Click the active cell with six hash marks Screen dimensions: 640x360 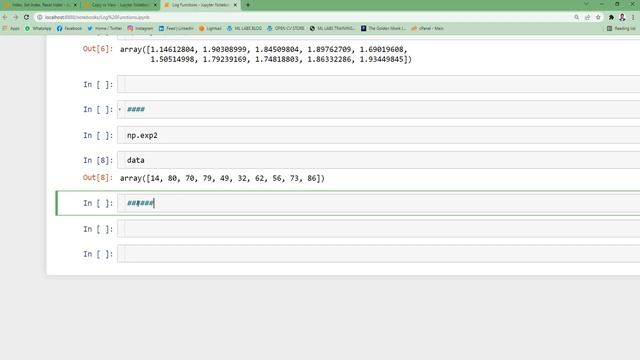[378, 203]
